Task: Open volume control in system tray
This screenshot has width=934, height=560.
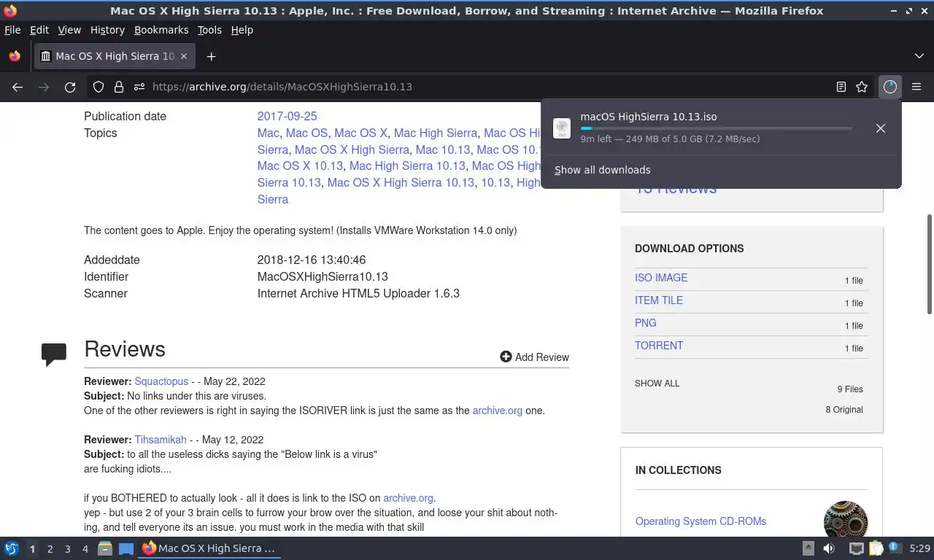Action: coord(829,548)
